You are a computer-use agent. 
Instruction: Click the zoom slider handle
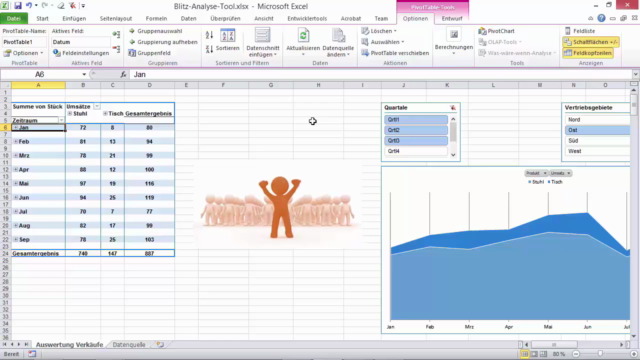click(600, 354)
